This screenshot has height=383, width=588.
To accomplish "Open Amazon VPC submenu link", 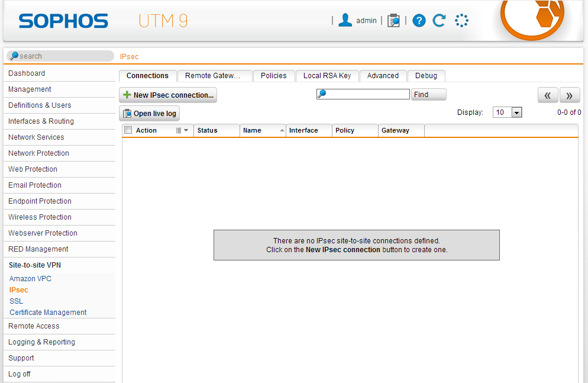I will 30,279.
